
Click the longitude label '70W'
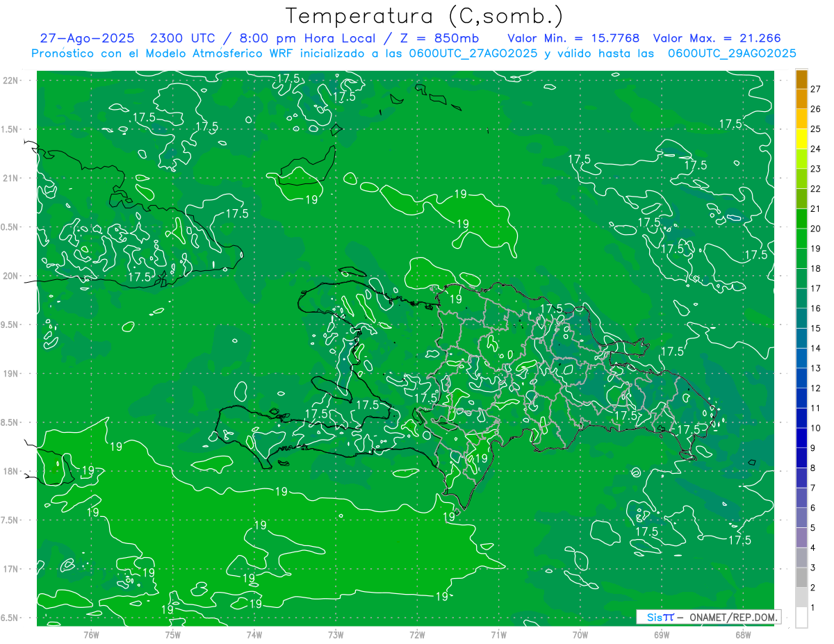[580, 635]
